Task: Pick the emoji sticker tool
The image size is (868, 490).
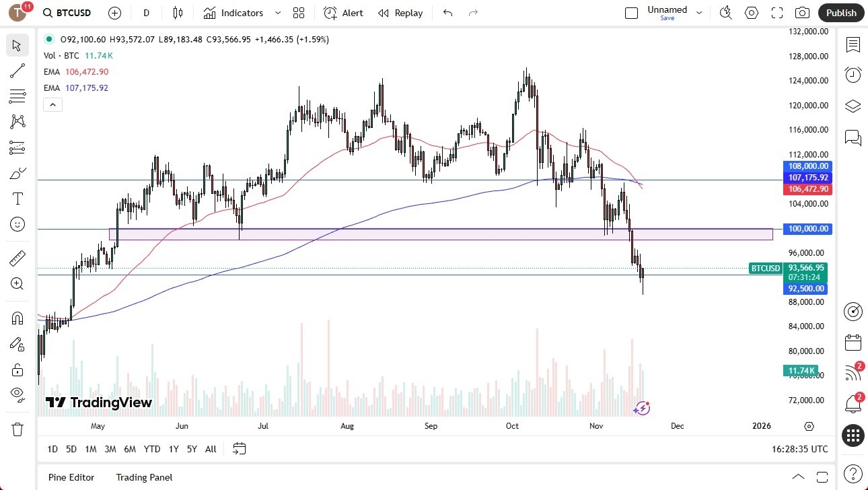Action: tap(17, 224)
